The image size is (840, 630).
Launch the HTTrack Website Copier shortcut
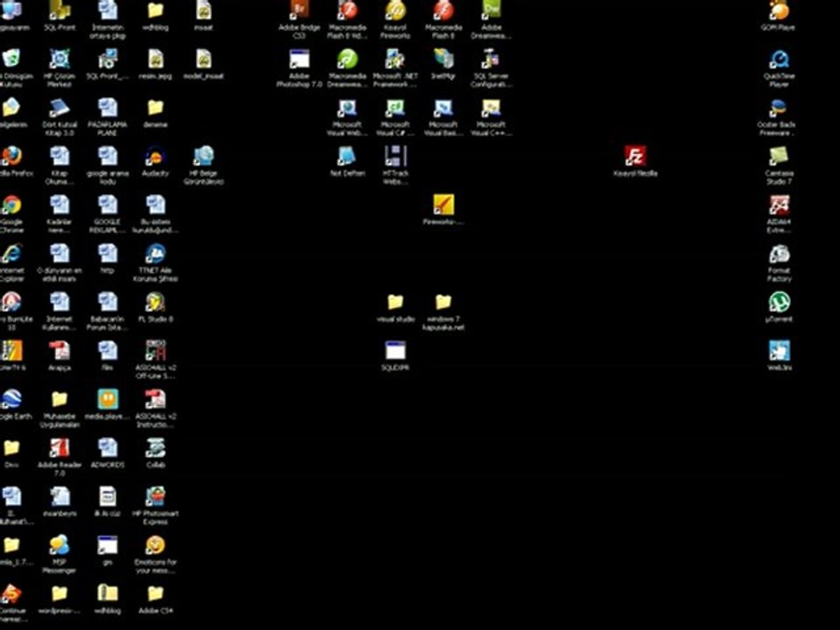[395, 156]
